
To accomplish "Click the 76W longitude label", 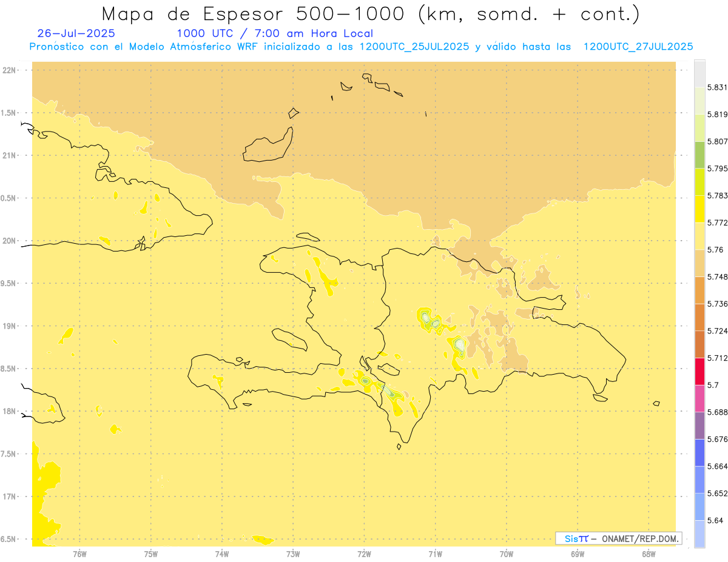I will 79,554.
